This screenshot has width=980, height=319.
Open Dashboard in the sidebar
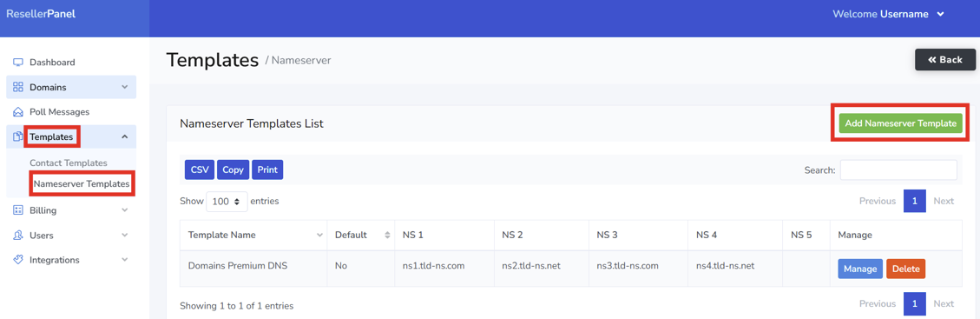52,63
